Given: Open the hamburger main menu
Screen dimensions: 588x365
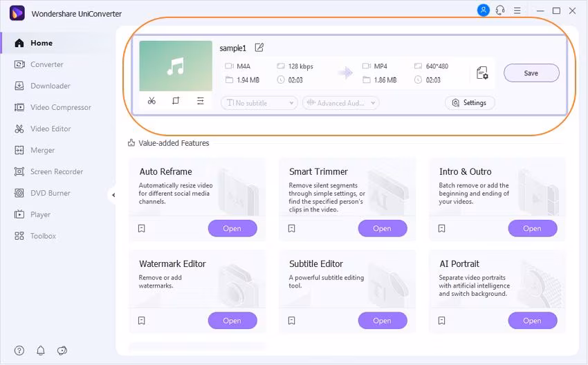Looking at the screenshot, I should pyautogui.click(x=517, y=10).
